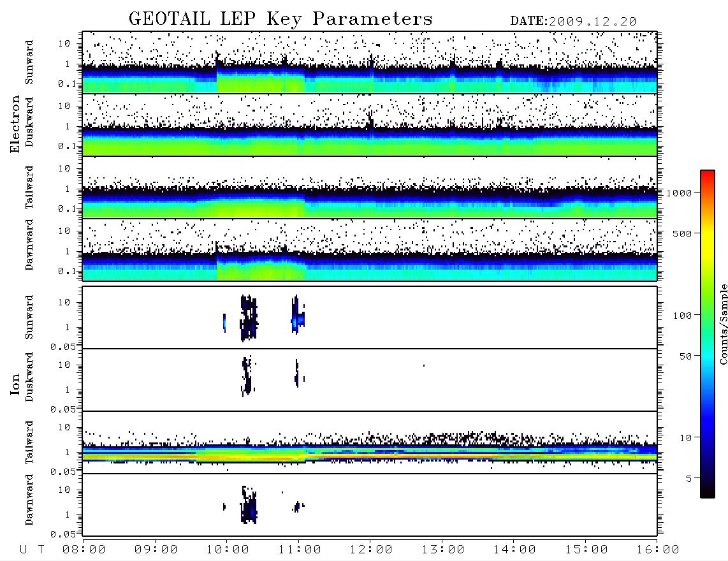Click the 100 value on the colorbar scale
The height and width of the screenshot is (561, 728).
pyautogui.click(x=682, y=316)
